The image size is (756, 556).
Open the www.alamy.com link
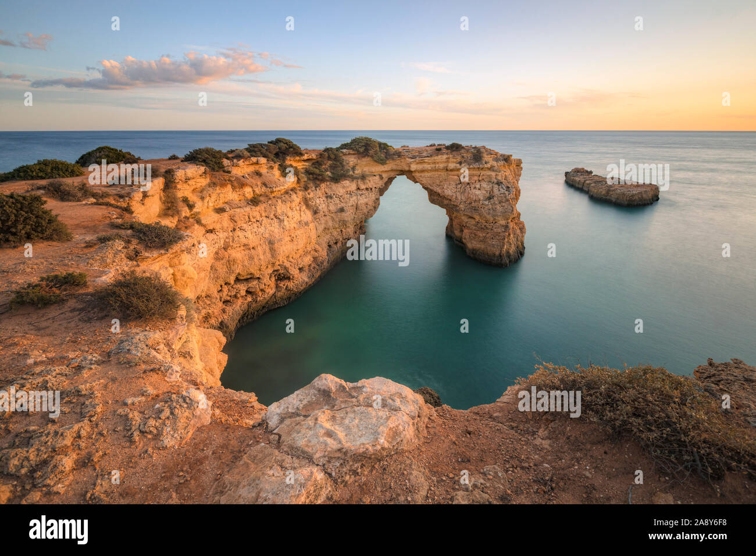coord(687,537)
